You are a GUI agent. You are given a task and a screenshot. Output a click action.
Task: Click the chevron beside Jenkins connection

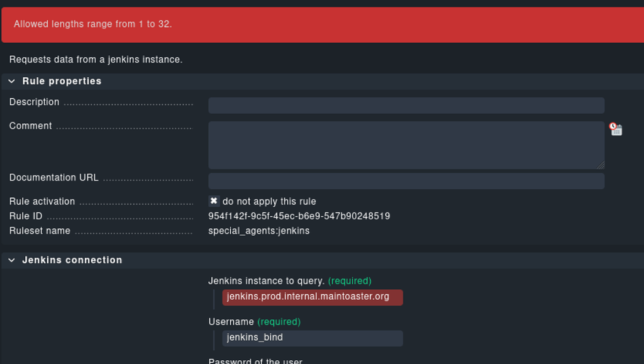11,260
